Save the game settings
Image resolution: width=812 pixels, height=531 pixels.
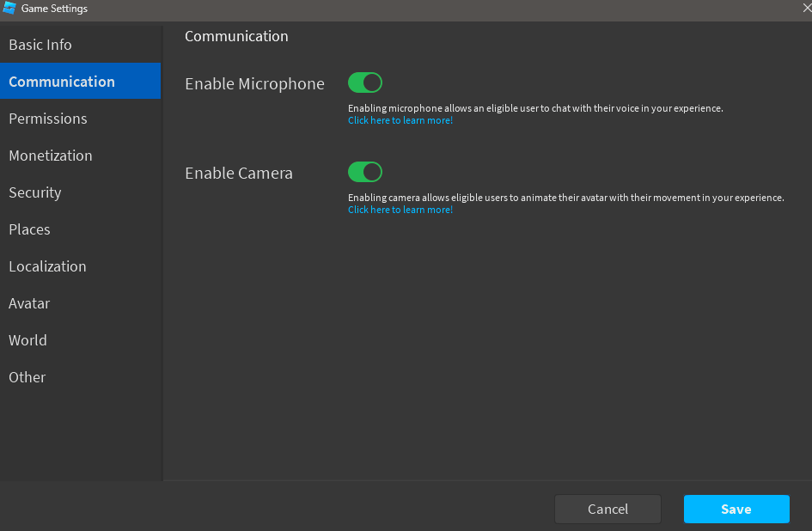(x=736, y=510)
